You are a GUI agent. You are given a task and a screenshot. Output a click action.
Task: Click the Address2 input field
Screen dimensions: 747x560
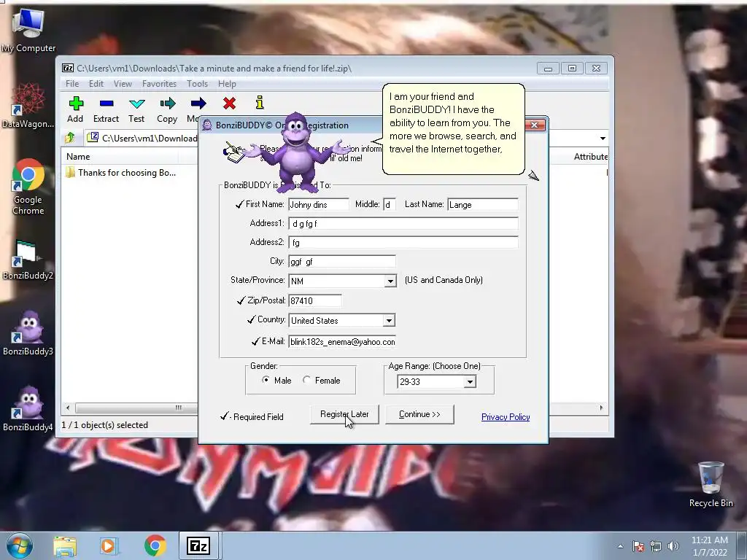(x=403, y=242)
